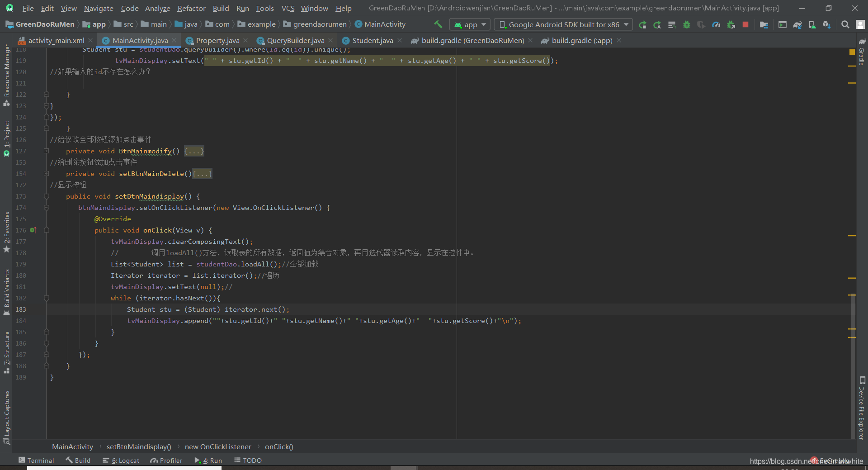Viewport: 868px width, 470px height.
Task: Open the Project tool window
Action: coord(6,138)
